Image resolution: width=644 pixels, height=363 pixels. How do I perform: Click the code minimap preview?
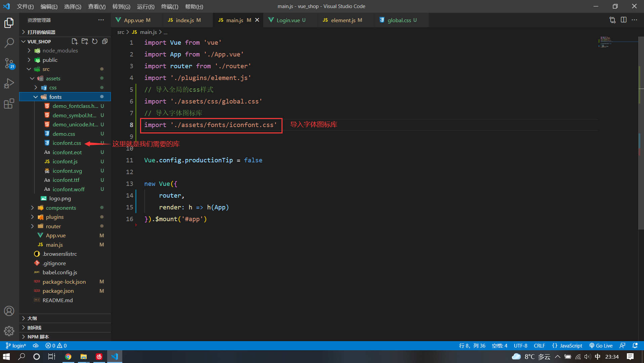click(618, 42)
